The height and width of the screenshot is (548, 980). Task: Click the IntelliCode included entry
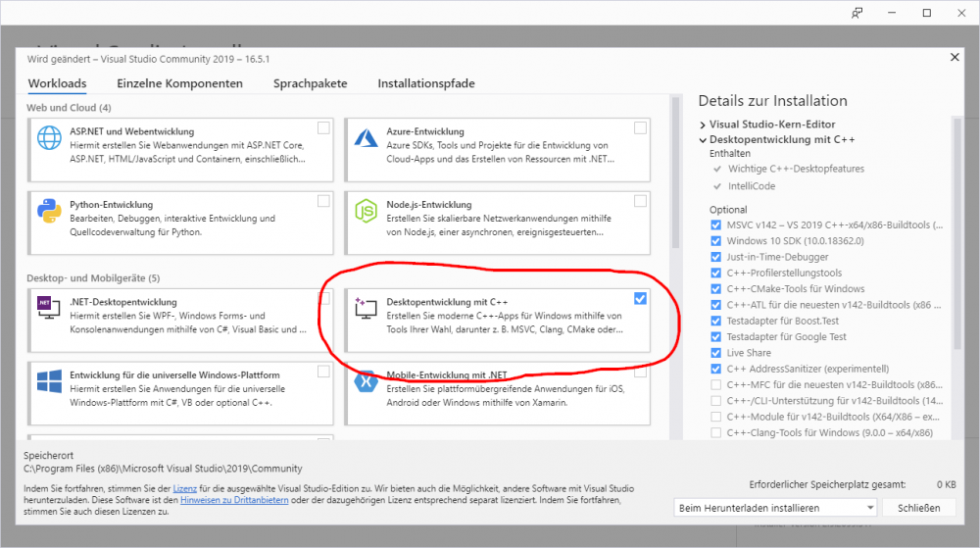click(x=752, y=186)
